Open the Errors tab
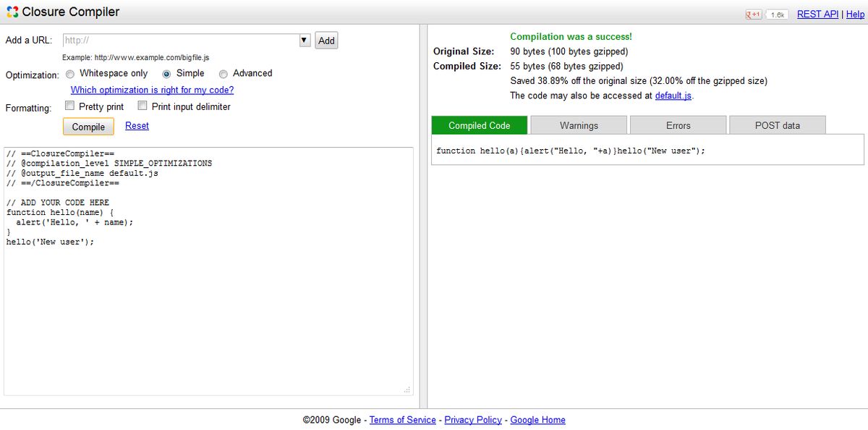The image size is (868, 430). [678, 125]
